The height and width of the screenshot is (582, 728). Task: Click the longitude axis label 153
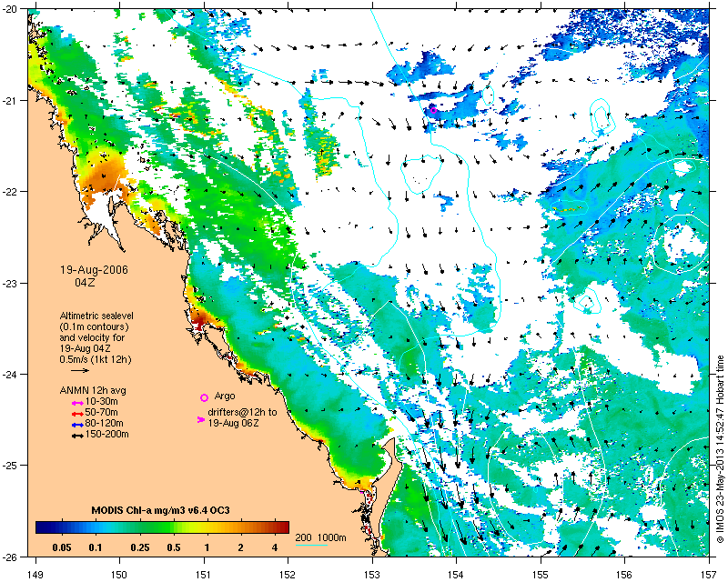[372, 575]
